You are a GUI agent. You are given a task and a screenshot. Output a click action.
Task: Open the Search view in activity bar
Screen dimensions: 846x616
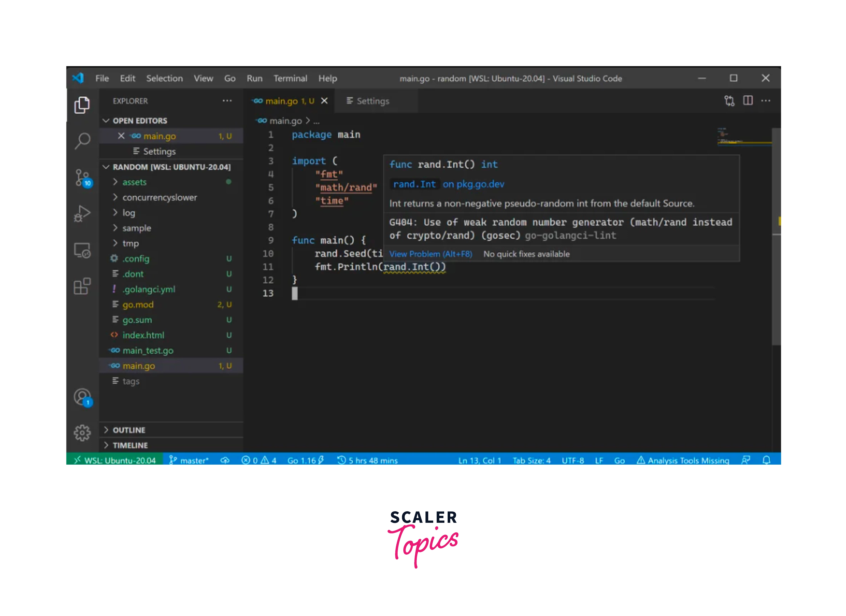82,141
